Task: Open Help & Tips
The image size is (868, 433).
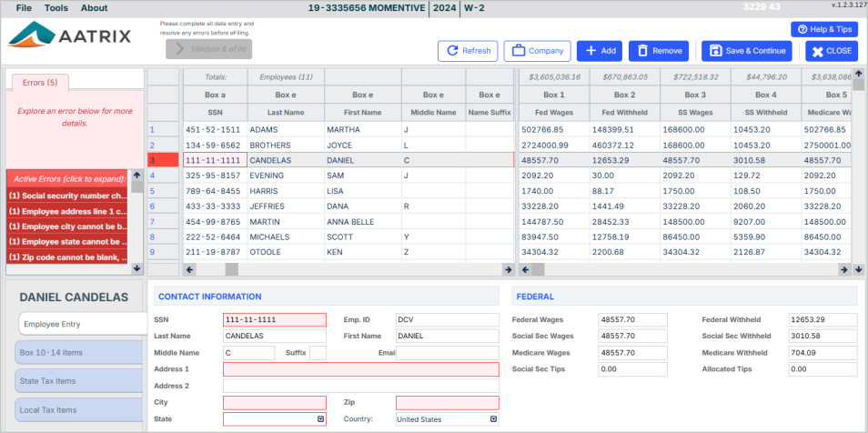Action: point(823,29)
